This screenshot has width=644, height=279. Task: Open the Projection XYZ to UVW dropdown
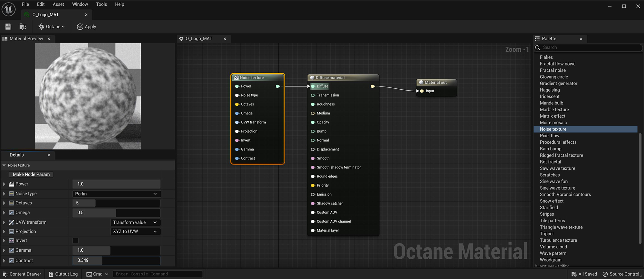coord(136,231)
